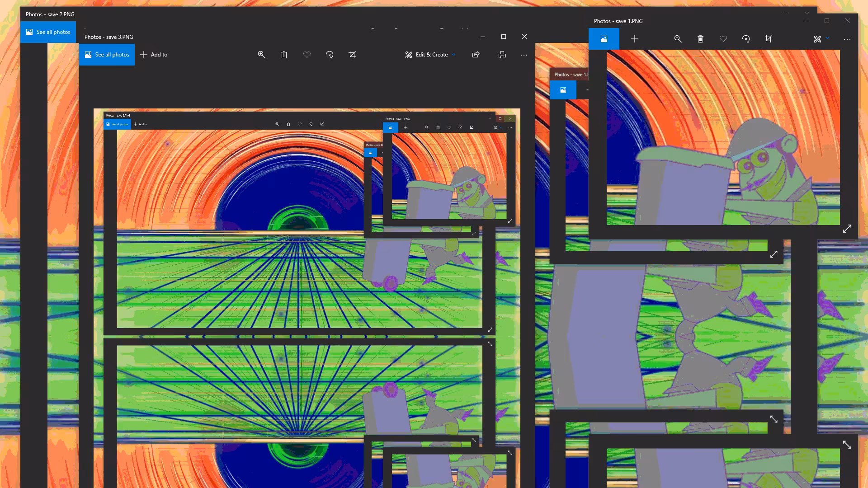The image size is (868, 488).
Task: Click the plus Add to icon in save 1.PNG
Action: point(635,39)
